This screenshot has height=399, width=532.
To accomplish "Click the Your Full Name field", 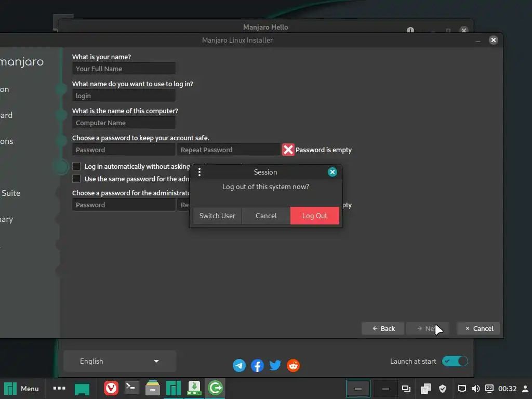I will pos(124,69).
